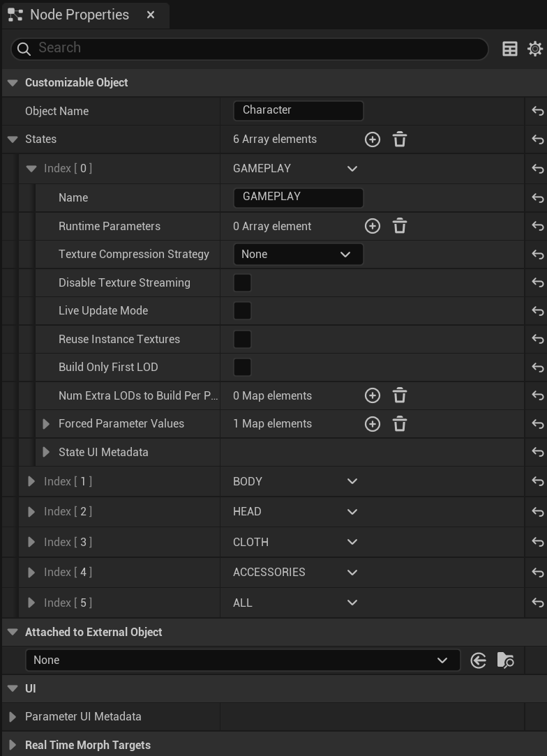Browse to attached external object in Content Browser
547x756 pixels.
[505, 660]
